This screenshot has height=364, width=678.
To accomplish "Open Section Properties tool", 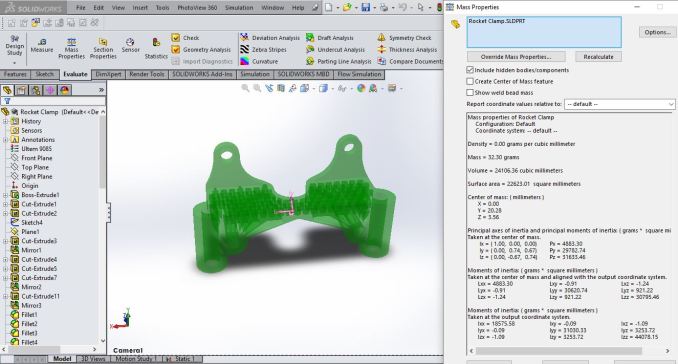I will point(103,48).
